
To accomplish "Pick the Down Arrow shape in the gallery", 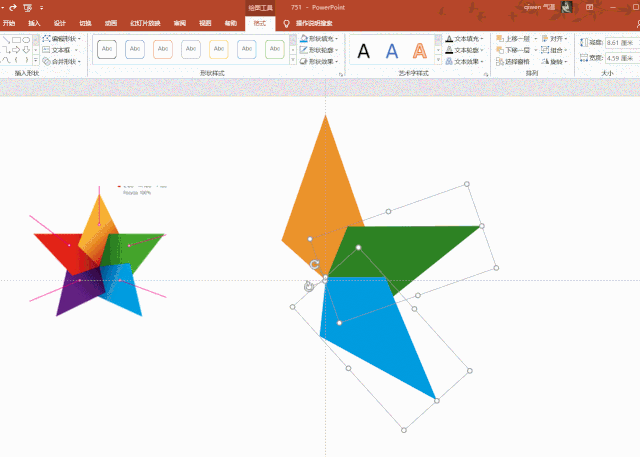I will pyautogui.click(x=26, y=50).
